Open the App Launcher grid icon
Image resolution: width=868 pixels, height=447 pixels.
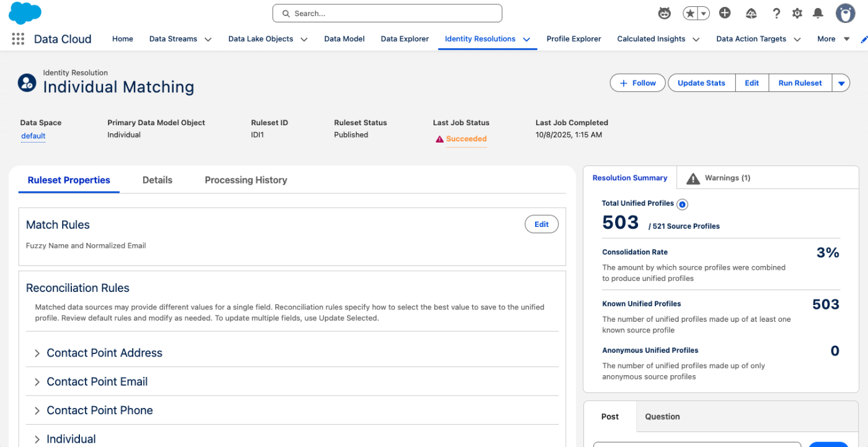(18, 39)
